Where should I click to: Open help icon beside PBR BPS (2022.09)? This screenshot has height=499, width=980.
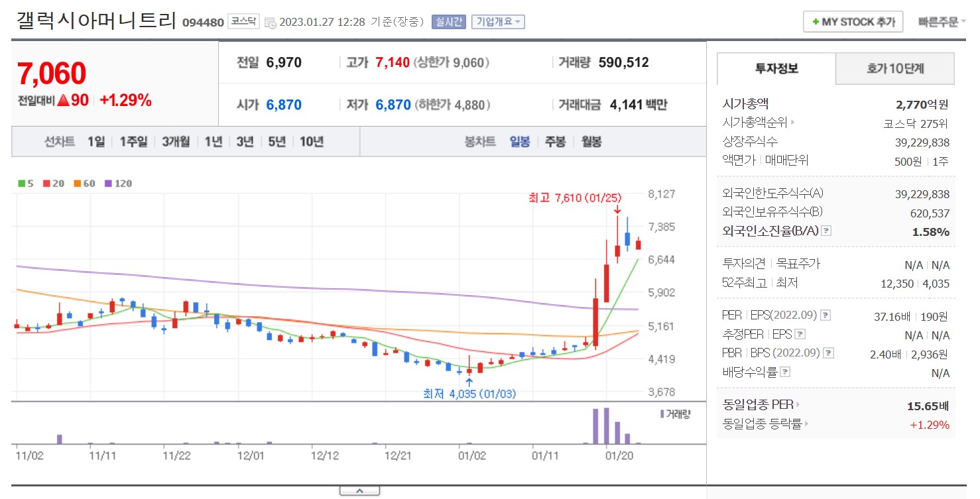pos(828,353)
